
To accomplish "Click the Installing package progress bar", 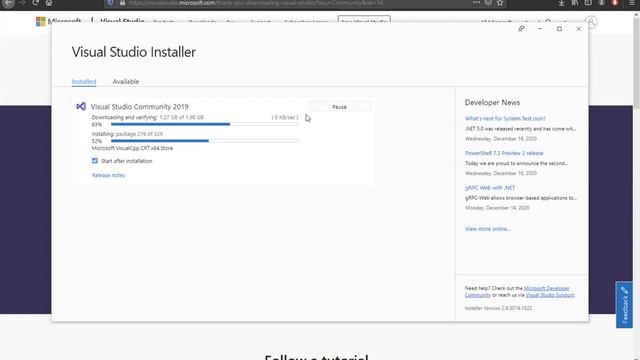I will [204, 141].
